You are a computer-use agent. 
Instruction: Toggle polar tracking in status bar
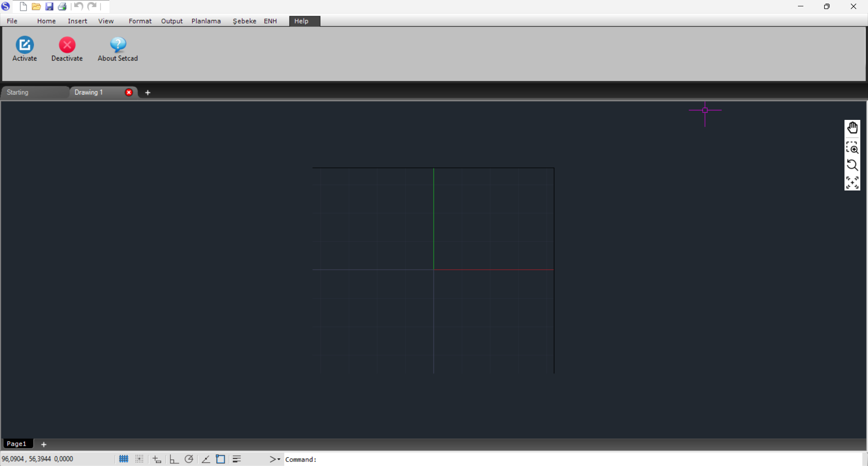tap(189, 459)
